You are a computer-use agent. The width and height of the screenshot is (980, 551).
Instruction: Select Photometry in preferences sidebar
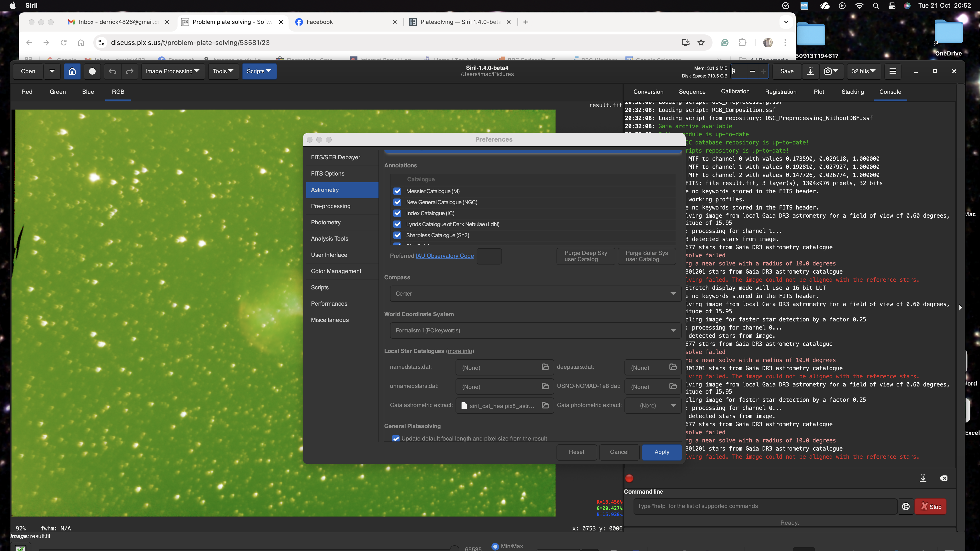coord(326,222)
